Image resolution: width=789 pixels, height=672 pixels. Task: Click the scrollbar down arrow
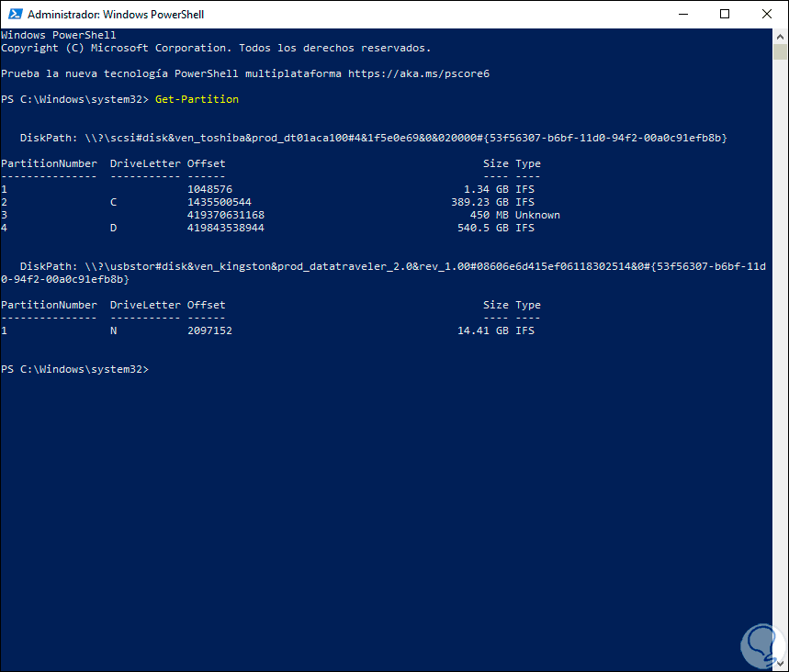coord(780,664)
